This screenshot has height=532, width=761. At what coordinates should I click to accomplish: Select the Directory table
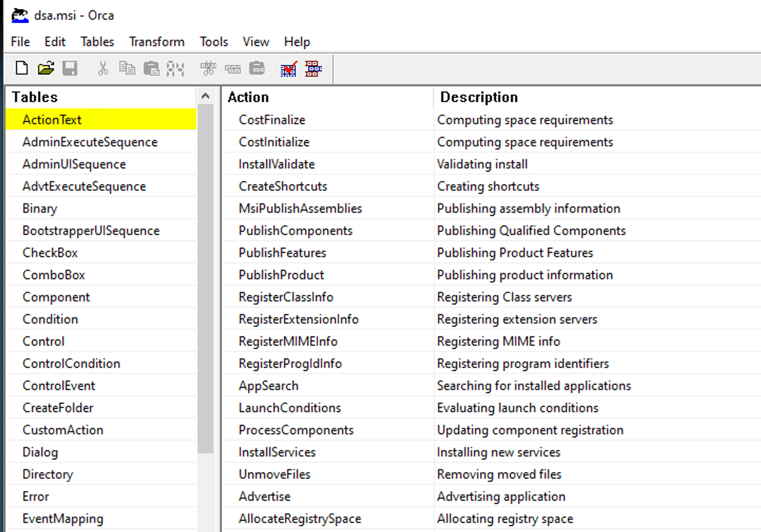click(x=101, y=474)
